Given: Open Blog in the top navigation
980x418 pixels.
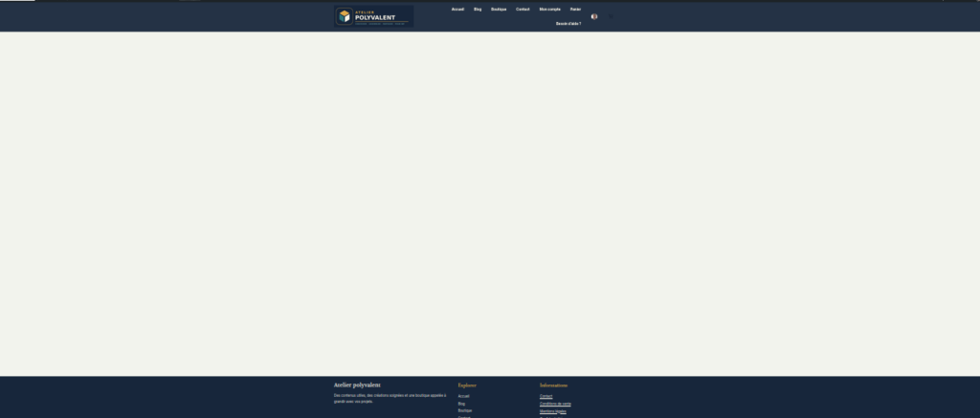Looking at the screenshot, I should (478, 10).
